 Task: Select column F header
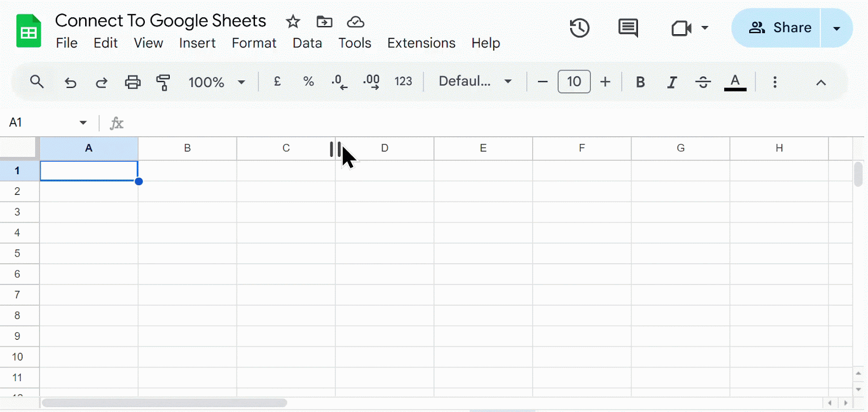[x=582, y=148]
